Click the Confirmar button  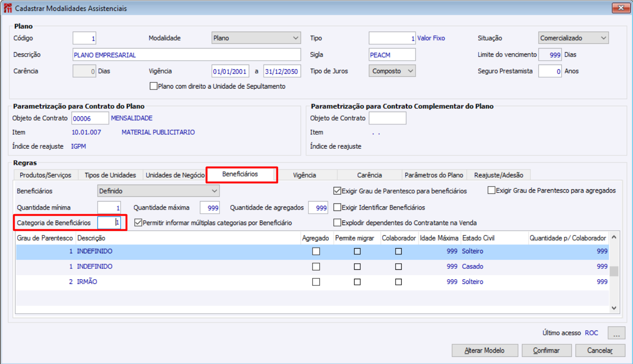(546, 350)
